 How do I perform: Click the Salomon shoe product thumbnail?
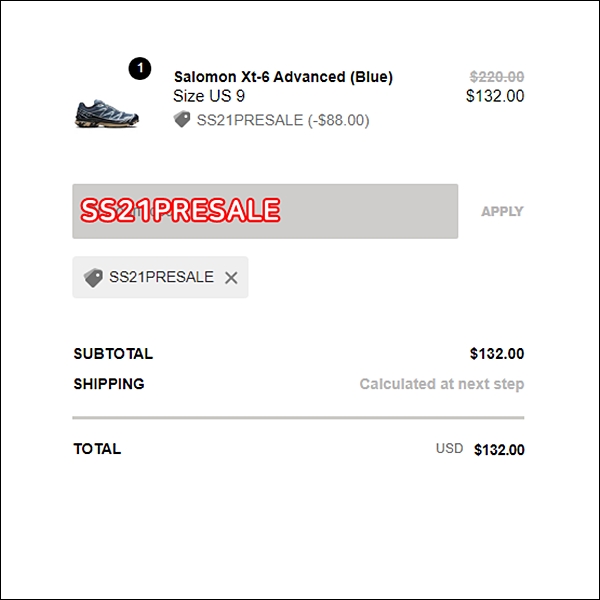107,114
